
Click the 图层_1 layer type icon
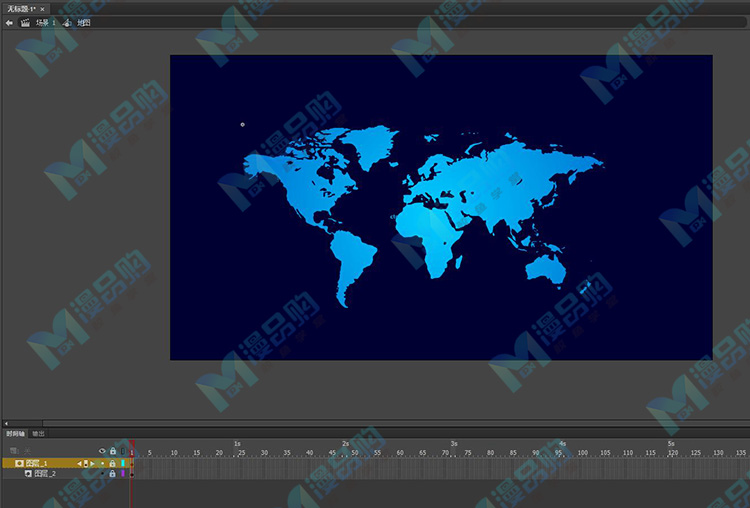click(x=20, y=463)
